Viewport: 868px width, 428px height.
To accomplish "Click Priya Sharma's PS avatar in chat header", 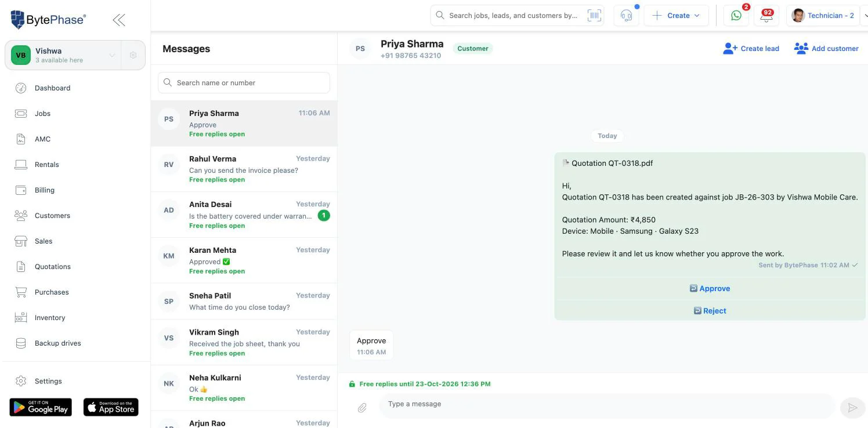I will coord(360,49).
